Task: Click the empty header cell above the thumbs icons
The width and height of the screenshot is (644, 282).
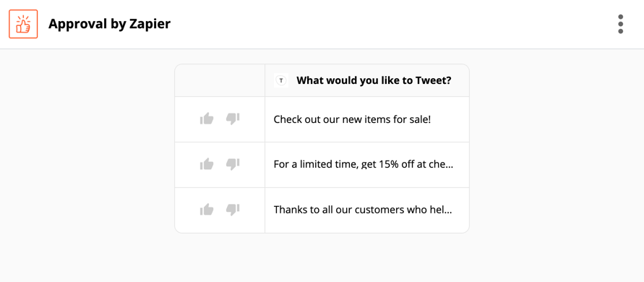Action: [x=220, y=80]
